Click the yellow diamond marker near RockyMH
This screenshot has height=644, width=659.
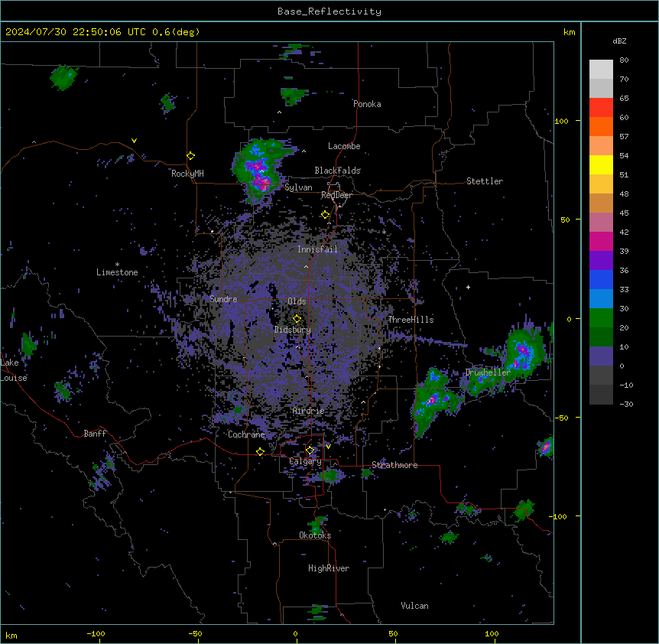pos(191,156)
